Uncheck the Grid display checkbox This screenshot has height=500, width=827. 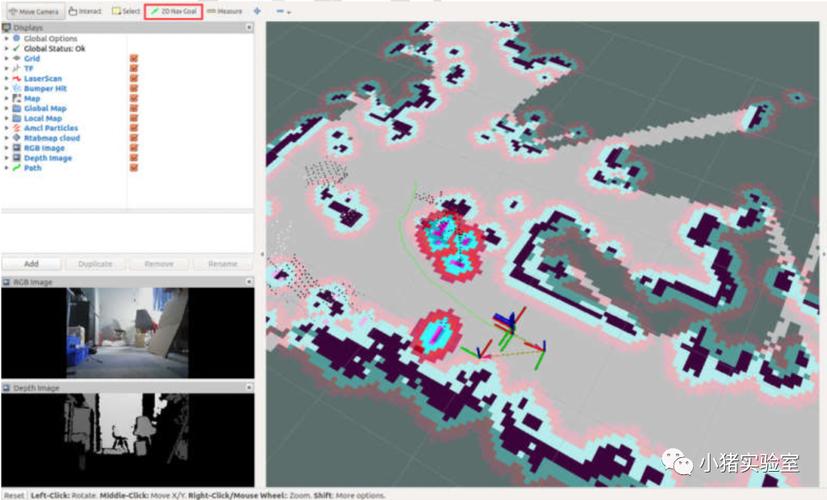click(x=133, y=59)
